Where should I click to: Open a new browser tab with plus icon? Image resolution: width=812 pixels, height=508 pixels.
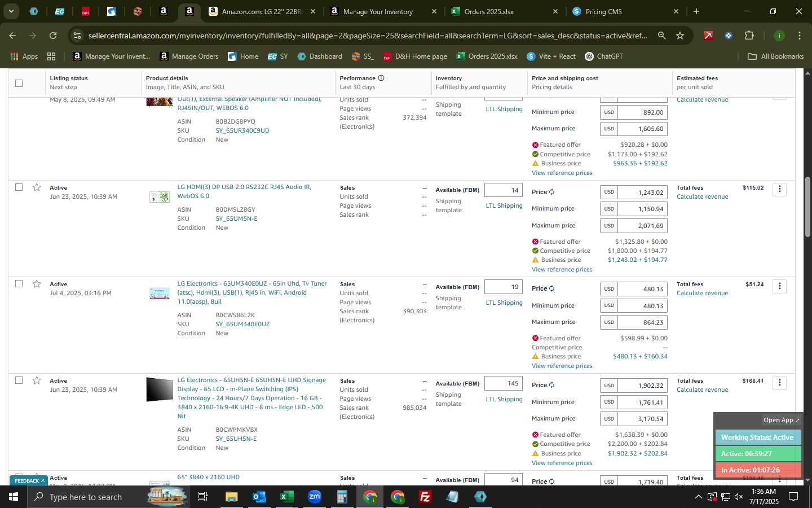coord(696,11)
